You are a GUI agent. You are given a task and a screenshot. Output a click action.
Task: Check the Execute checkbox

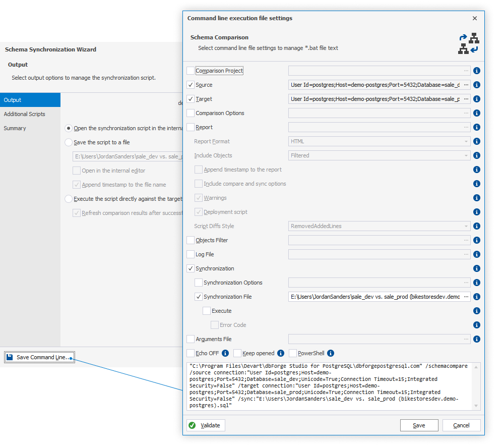pos(207,311)
